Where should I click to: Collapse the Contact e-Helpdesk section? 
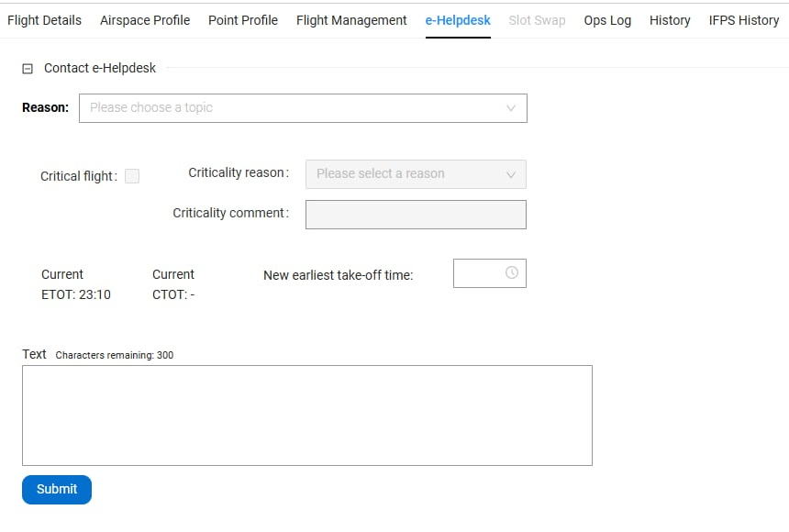28,68
